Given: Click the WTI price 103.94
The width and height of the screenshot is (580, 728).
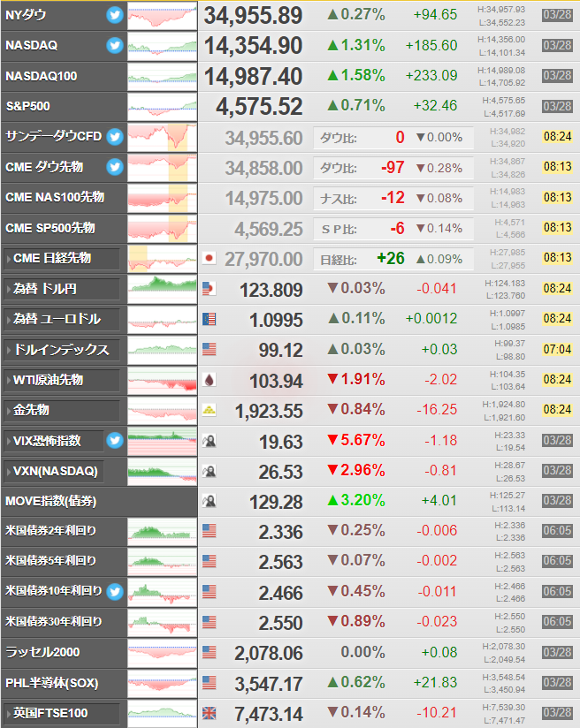Looking at the screenshot, I should (276, 381).
